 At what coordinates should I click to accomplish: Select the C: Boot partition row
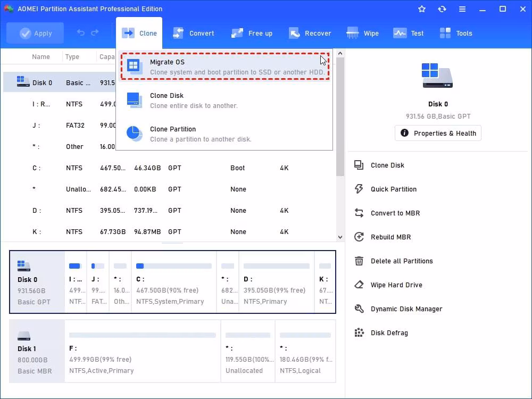169,168
